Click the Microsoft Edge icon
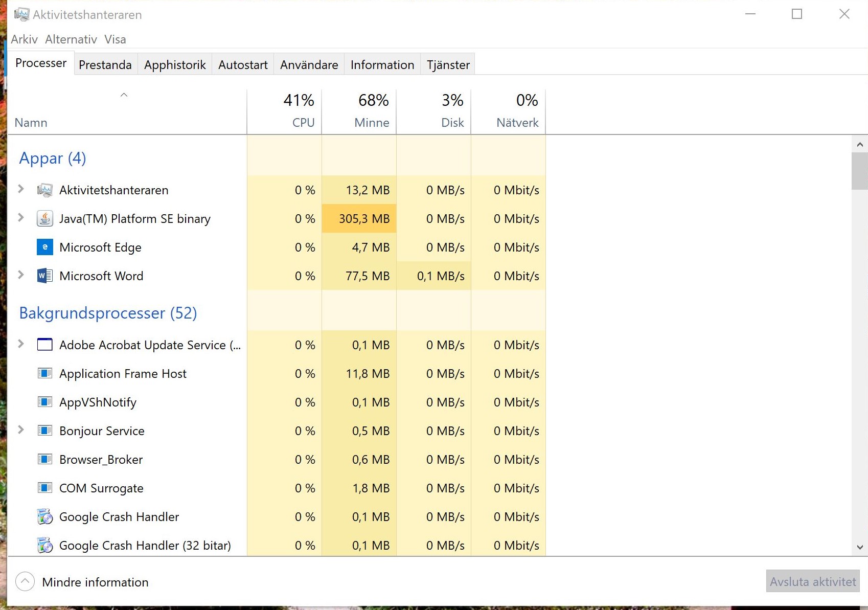 pos(45,247)
